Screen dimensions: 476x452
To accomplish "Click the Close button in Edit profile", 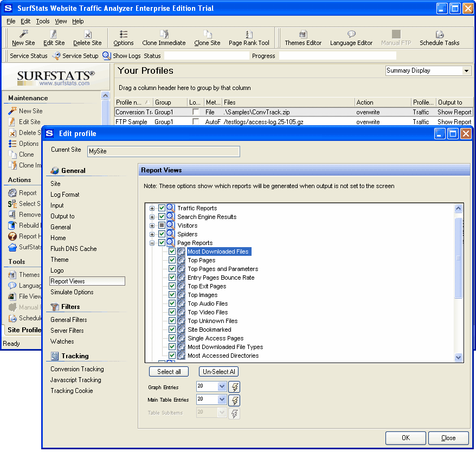I will [448, 438].
